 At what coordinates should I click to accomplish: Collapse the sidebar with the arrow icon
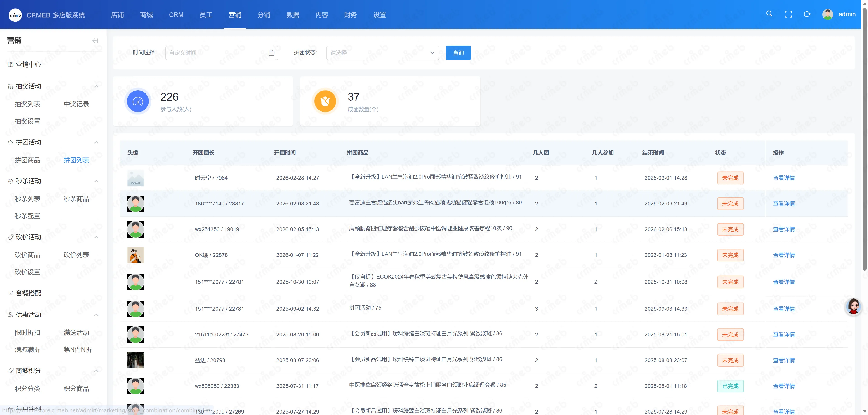[95, 41]
